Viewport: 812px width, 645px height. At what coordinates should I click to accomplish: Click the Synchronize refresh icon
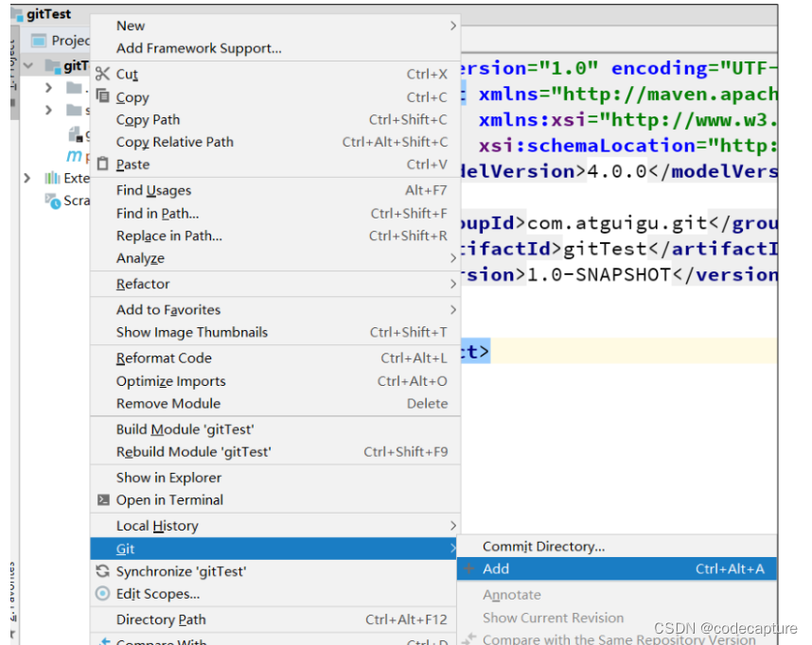102,571
